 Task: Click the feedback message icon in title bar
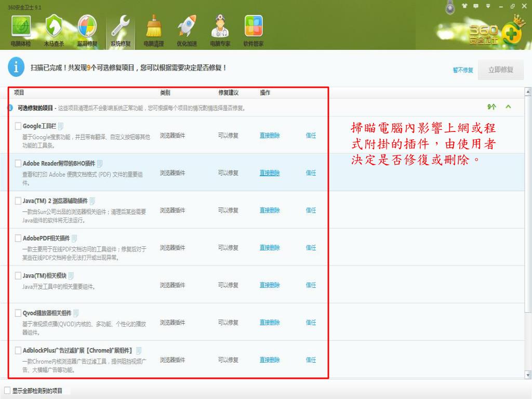coord(476,6)
